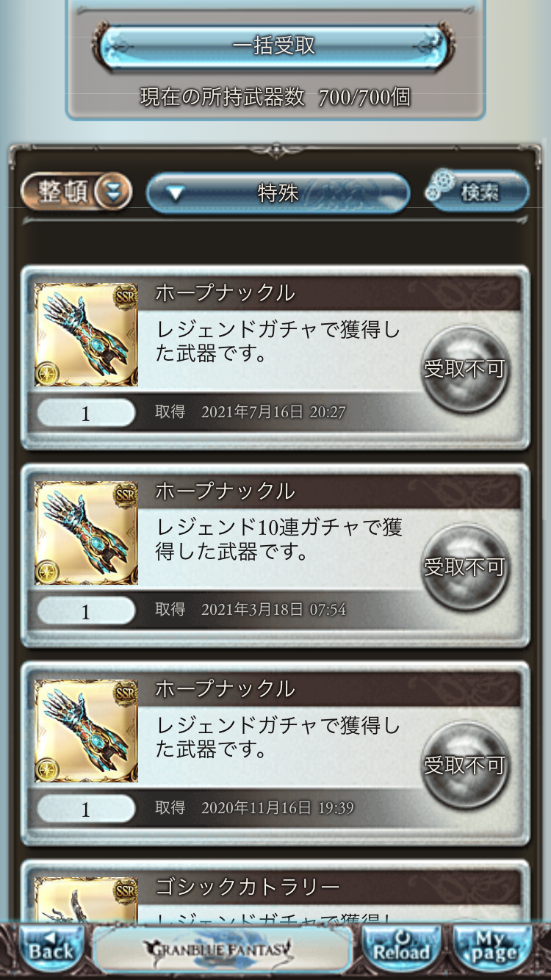Select quantity field of the 2021年3月18日 entry
This screenshot has height=980, width=551.
coord(86,610)
